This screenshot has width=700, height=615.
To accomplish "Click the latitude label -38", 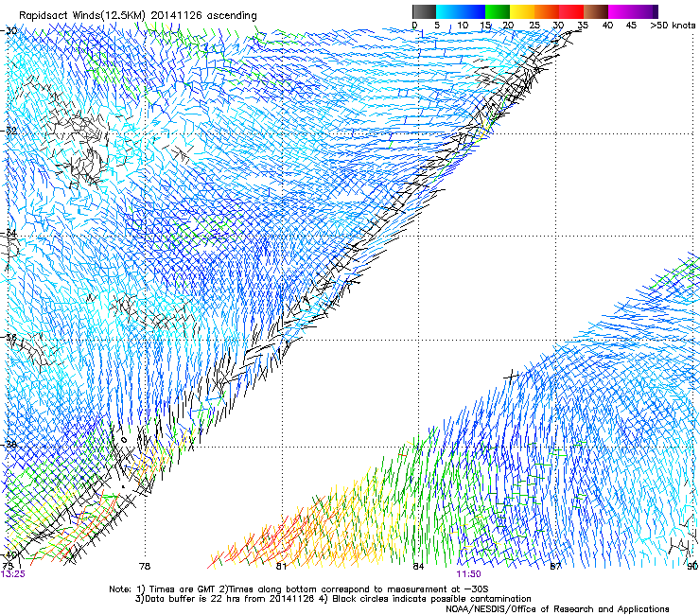I will [x=9, y=445].
